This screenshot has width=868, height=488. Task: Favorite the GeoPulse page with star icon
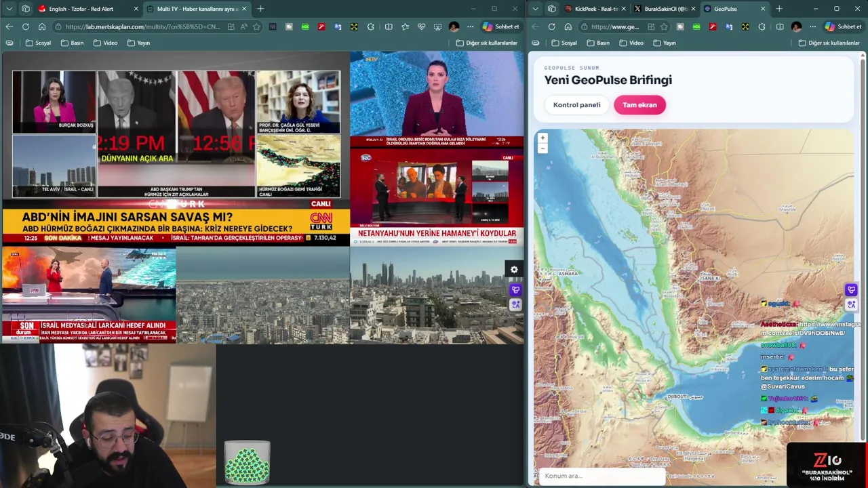(664, 26)
